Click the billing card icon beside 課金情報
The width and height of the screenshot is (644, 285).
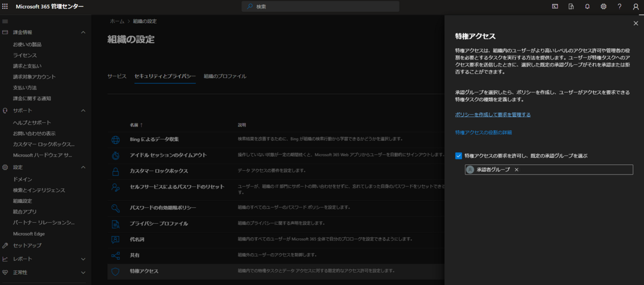click(5, 32)
